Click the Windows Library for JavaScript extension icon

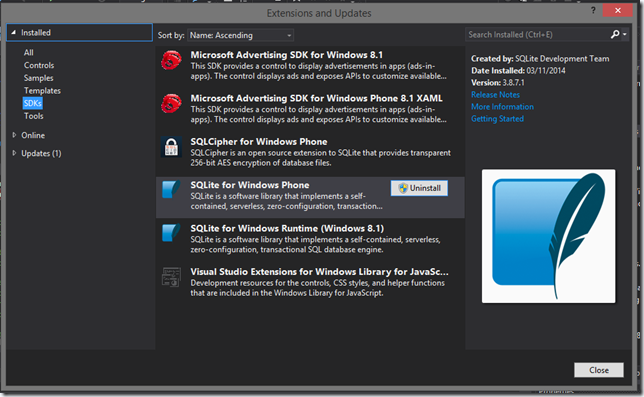tap(171, 277)
